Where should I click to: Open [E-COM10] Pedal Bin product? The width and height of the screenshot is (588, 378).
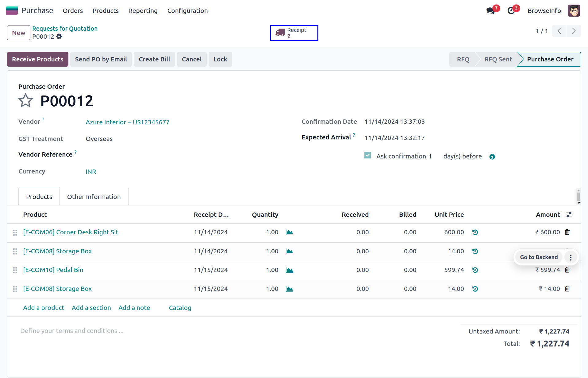pos(53,270)
